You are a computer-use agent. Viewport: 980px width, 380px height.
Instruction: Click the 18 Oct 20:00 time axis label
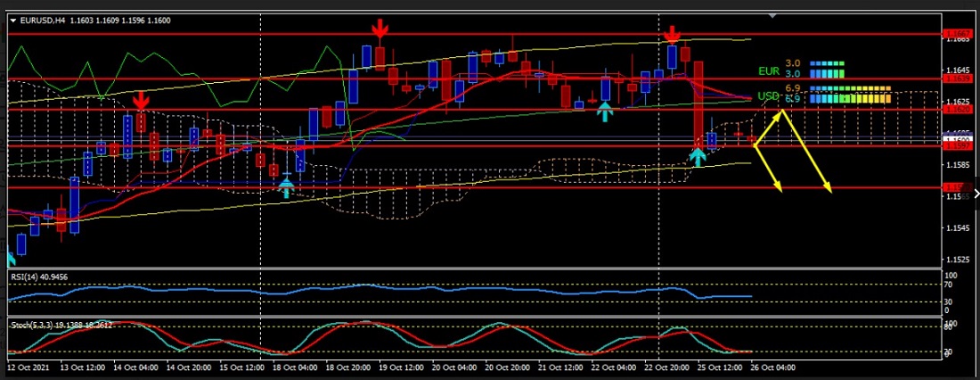(x=347, y=368)
